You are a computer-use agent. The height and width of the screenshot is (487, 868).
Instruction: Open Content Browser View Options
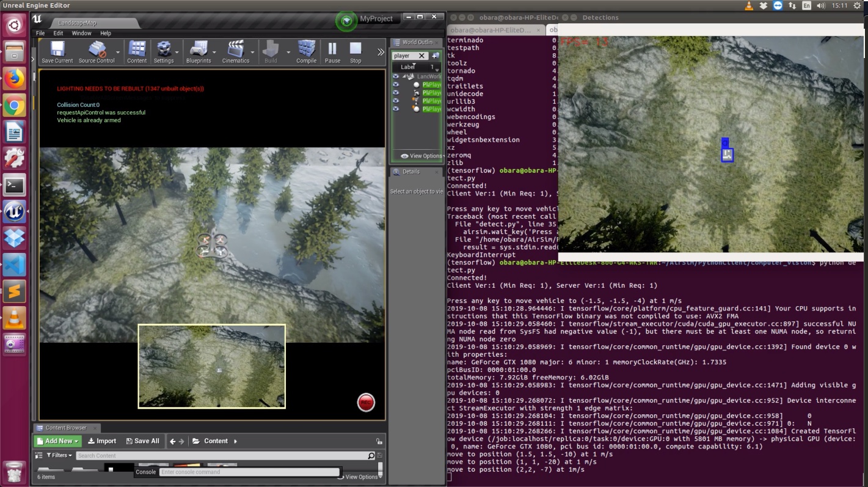[359, 477]
